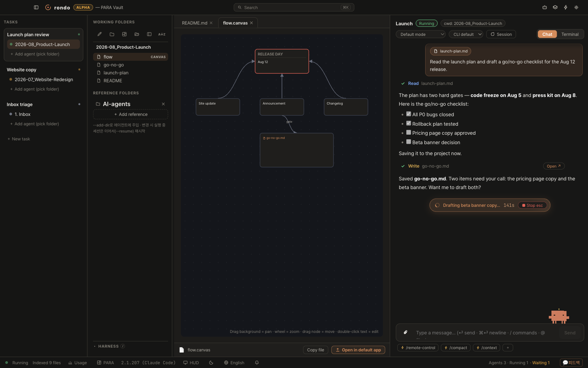Change language via English globe item
Screen dimensions: 588x368
click(x=234, y=363)
